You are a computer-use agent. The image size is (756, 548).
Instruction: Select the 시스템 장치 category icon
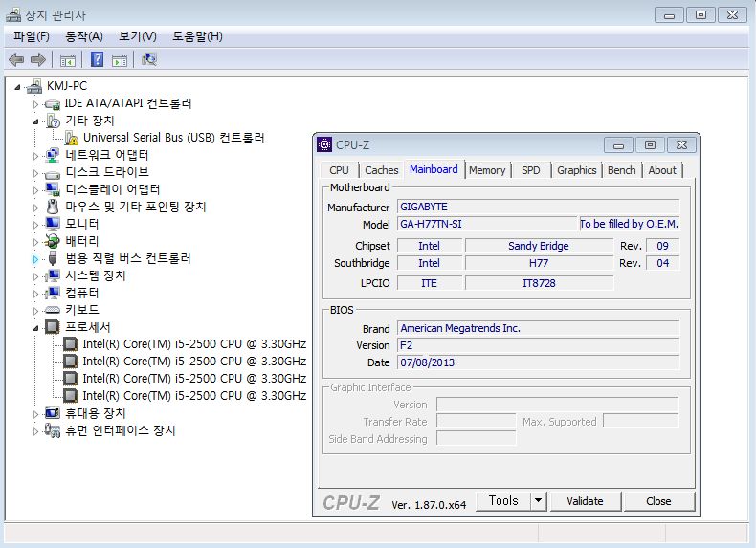click(52, 275)
